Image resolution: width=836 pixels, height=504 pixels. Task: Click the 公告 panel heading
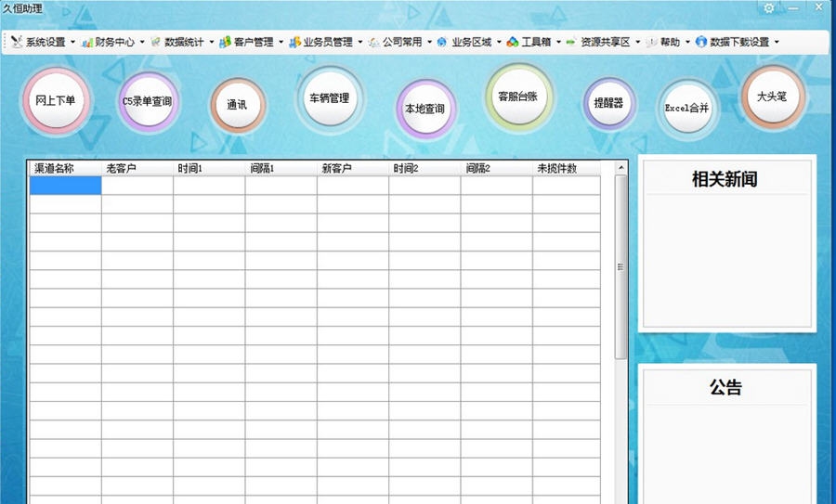click(725, 387)
